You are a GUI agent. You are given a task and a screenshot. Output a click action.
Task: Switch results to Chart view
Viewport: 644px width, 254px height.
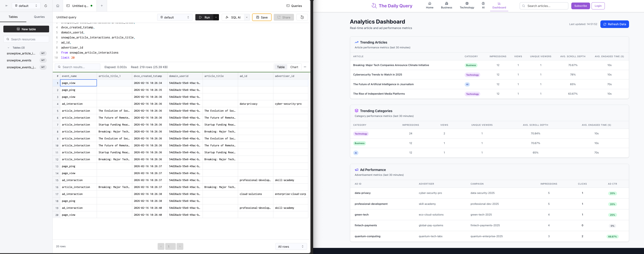(x=294, y=67)
